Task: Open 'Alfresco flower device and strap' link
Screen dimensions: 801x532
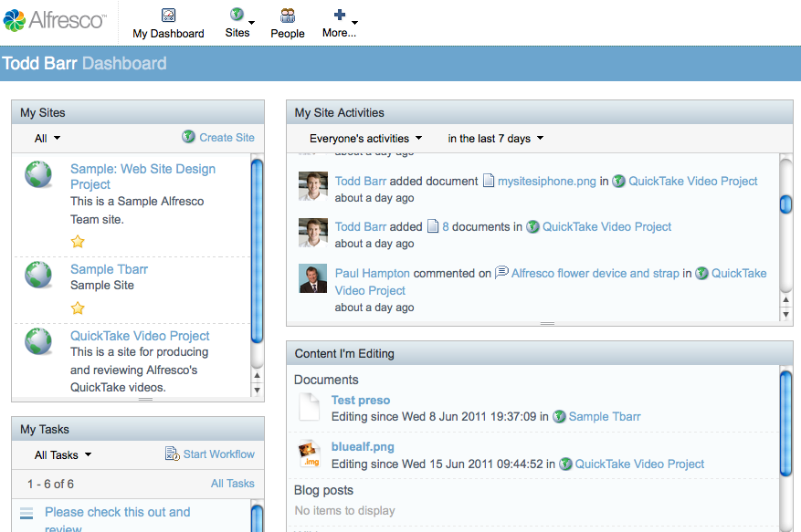Action: pos(595,273)
